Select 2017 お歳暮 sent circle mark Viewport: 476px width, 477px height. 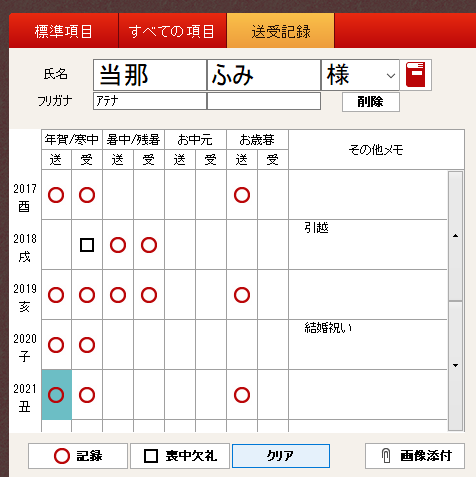(242, 195)
